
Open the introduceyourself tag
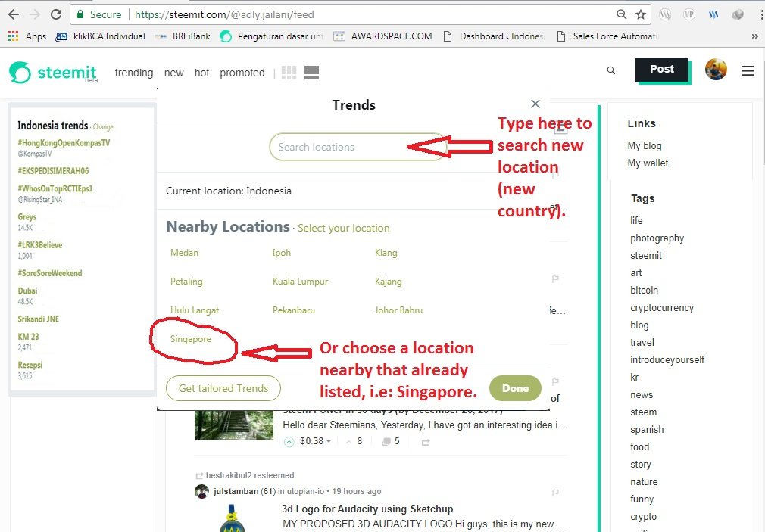(667, 360)
